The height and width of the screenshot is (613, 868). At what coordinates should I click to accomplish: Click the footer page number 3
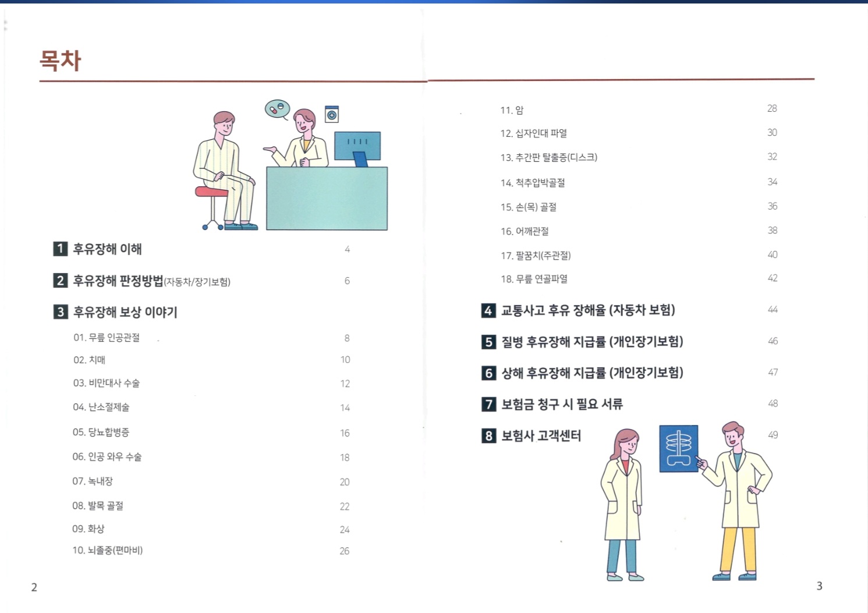tap(819, 586)
